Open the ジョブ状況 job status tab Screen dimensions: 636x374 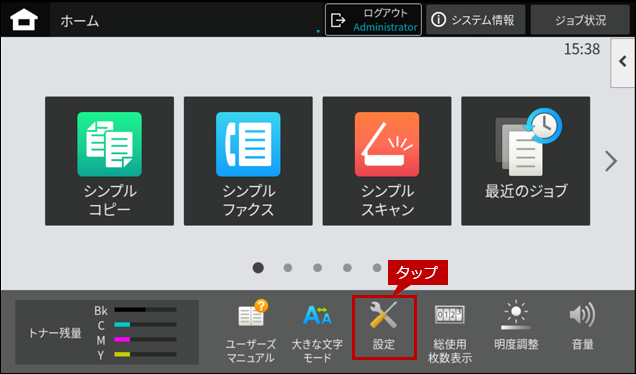580,20
